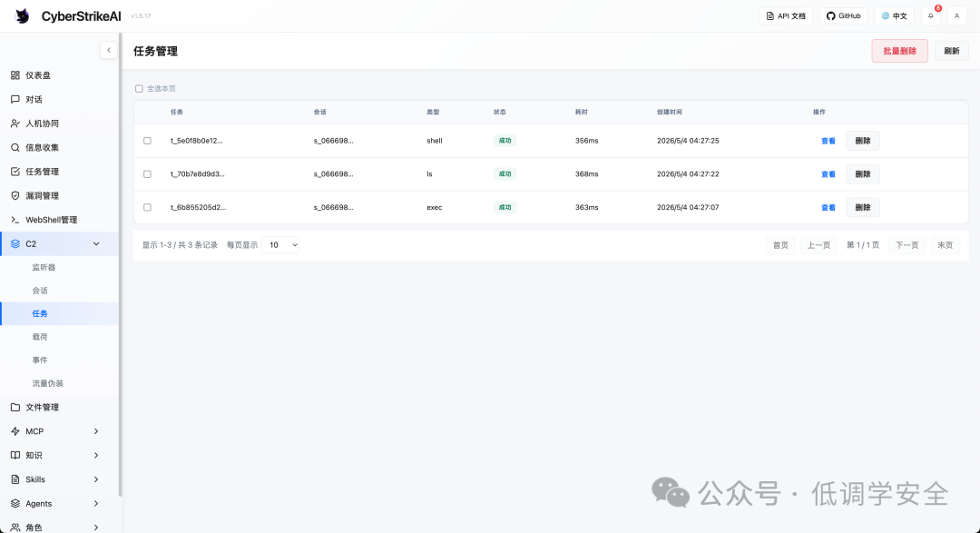Open the 文件管理 folder icon
980x533 pixels.
click(x=15, y=408)
